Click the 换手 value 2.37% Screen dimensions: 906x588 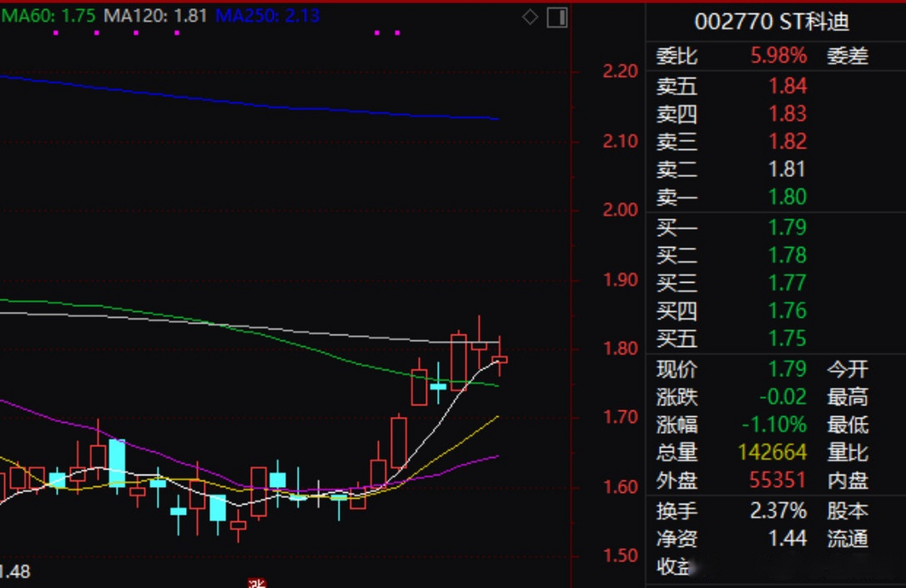(779, 510)
